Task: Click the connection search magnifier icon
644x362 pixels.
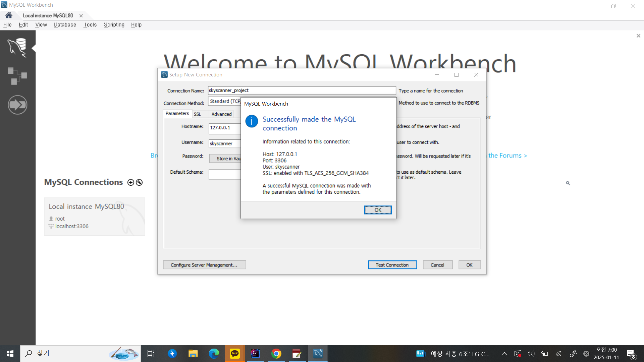Action: (x=568, y=183)
